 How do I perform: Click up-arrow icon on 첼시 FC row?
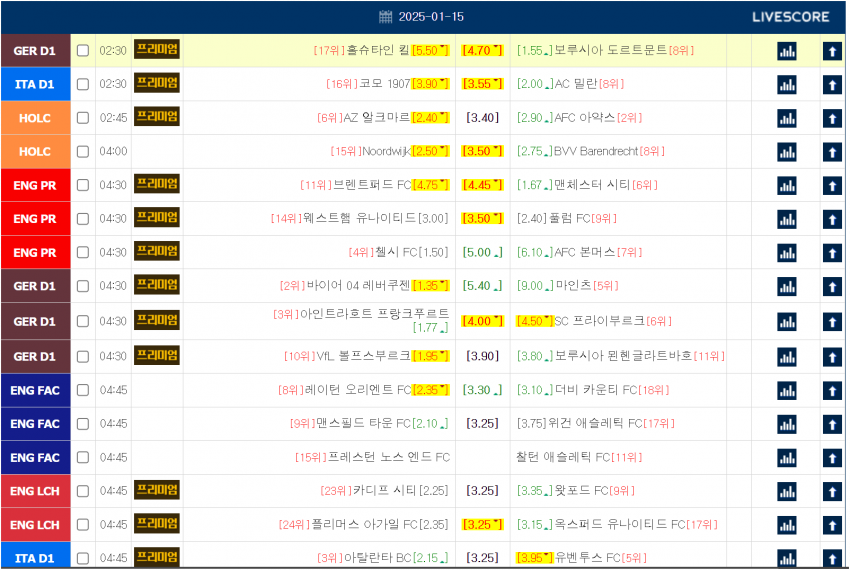click(x=832, y=253)
